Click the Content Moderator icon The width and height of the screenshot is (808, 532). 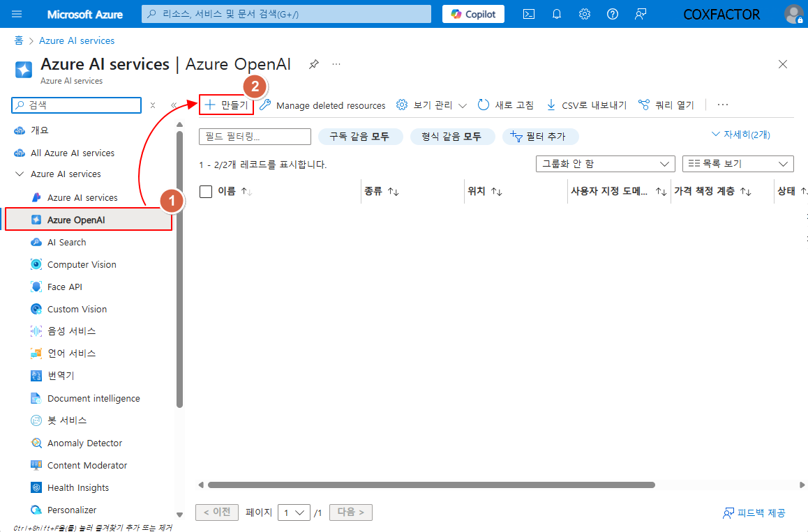point(36,465)
